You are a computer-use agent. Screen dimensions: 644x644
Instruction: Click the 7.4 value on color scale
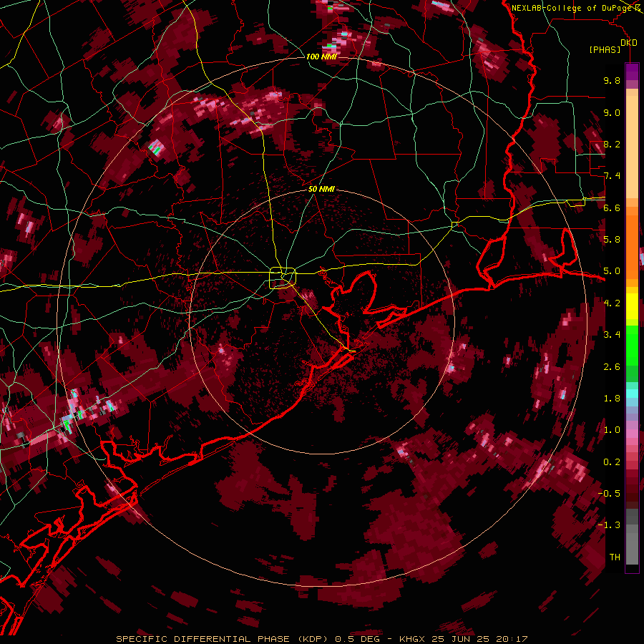coord(612,176)
